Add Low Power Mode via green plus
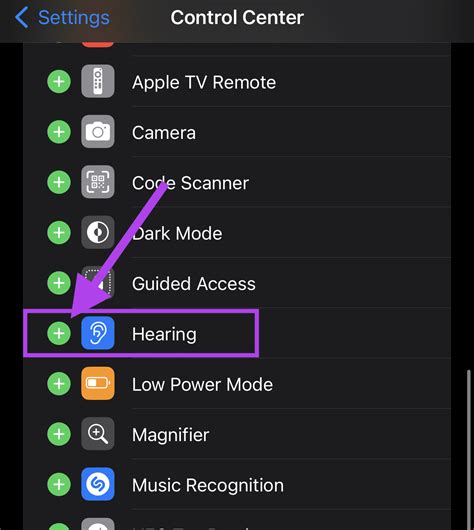Viewport: 474px width, 530px height. 59,384
